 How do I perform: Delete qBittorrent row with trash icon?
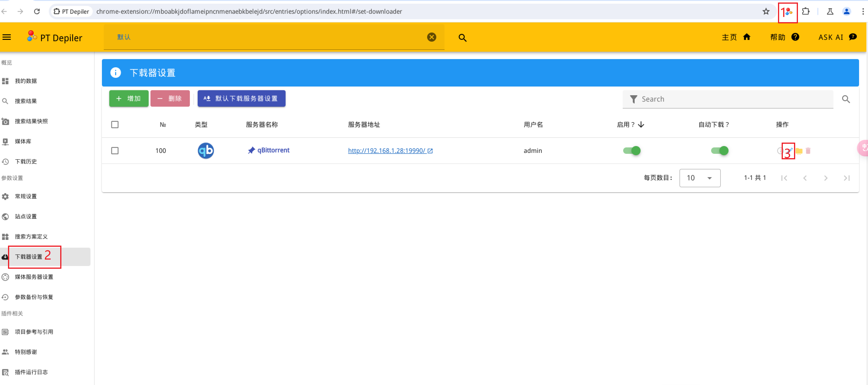(808, 151)
